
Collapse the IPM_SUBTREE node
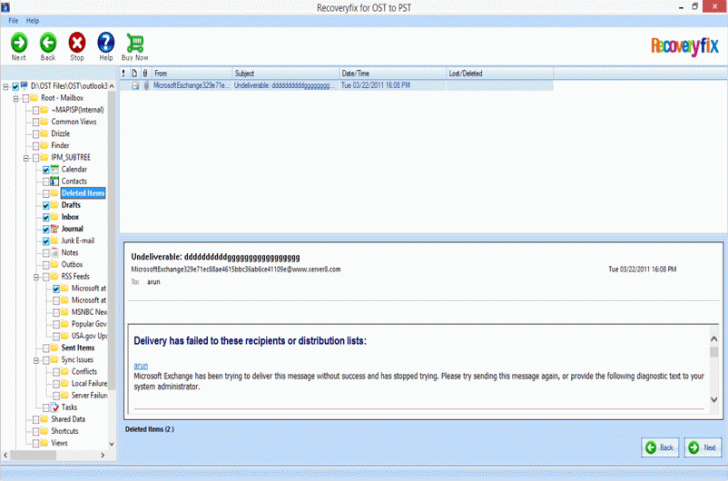click(26, 158)
